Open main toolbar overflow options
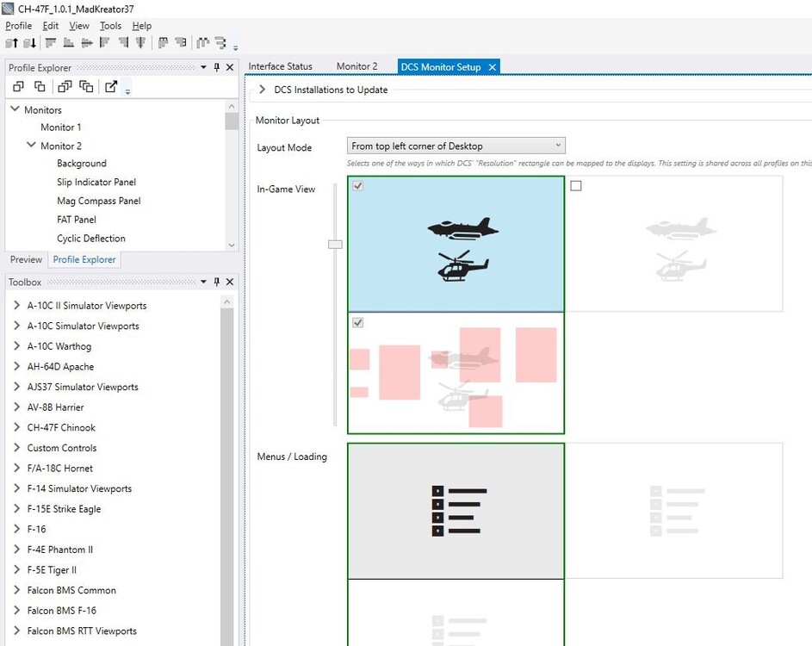The image size is (812, 646). [x=236, y=47]
